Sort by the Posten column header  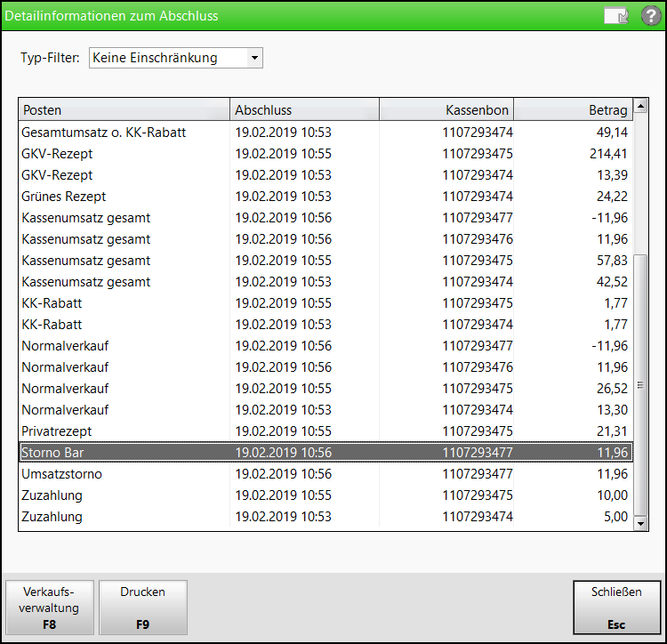pyautogui.click(x=125, y=110)
